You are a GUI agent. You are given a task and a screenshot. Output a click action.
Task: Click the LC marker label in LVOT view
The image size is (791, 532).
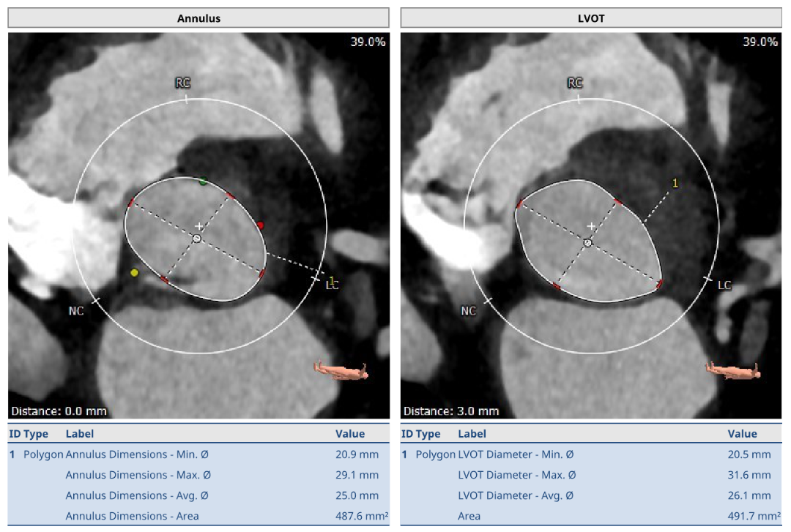tap(724, 285)
